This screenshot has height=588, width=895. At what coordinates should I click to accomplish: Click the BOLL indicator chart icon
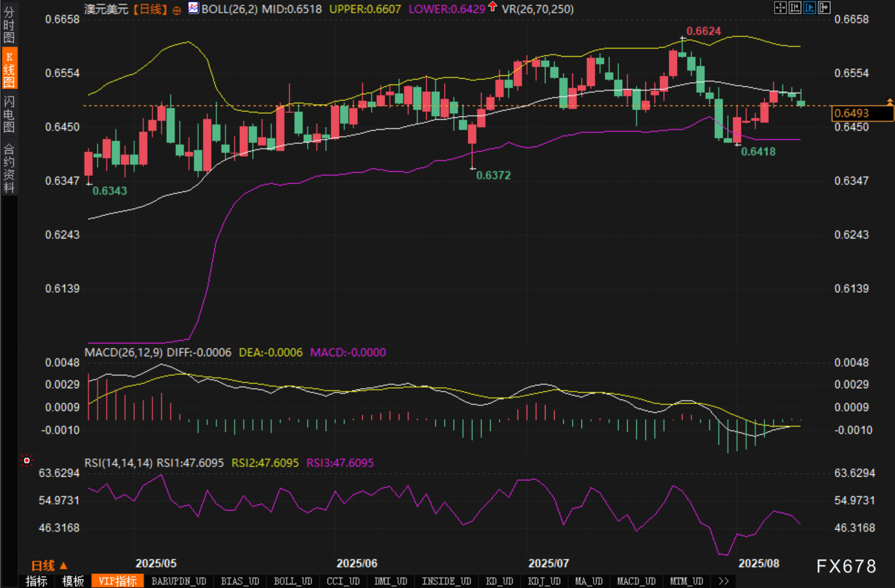click(x=193, y=8)
